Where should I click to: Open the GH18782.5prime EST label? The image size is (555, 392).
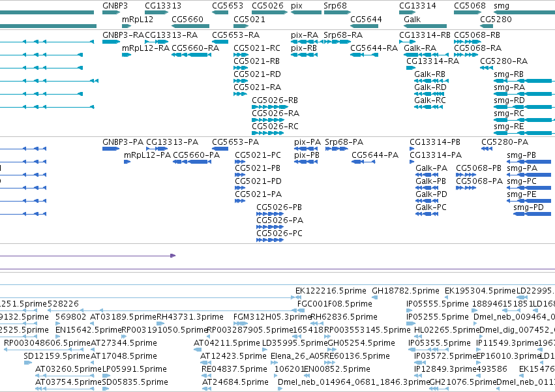pos(406,291)
